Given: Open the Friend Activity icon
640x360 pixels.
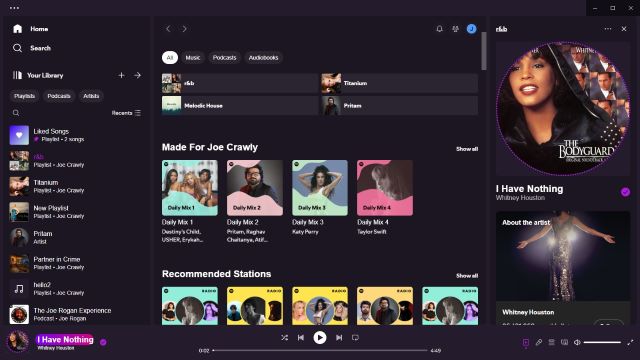Looking at the screenshot, I should click(455, 29).
